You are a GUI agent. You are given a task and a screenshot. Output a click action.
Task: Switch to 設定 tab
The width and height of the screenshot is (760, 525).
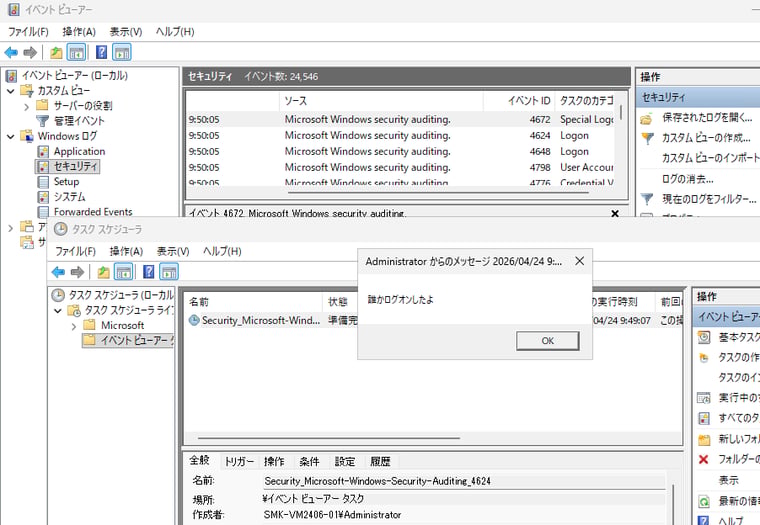[345, 462]
